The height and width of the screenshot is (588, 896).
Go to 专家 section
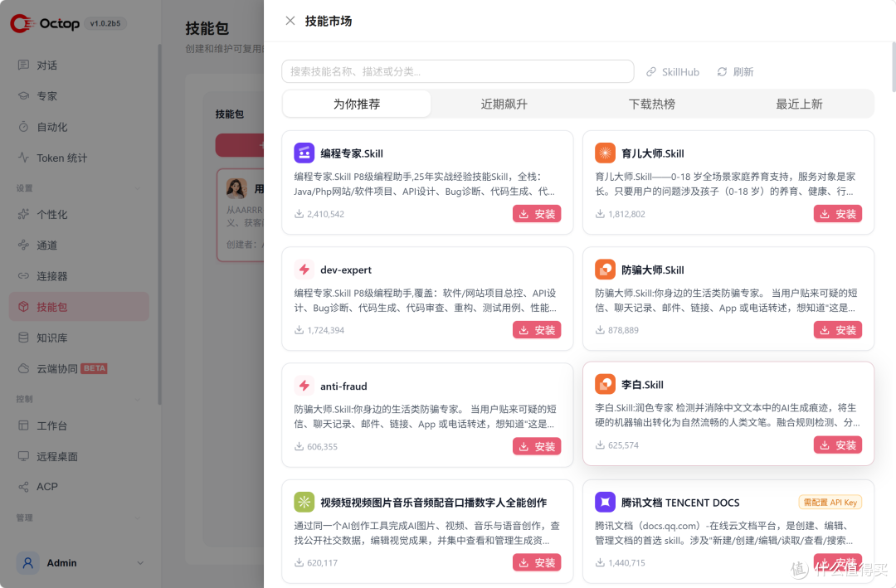tap(79, 96)
